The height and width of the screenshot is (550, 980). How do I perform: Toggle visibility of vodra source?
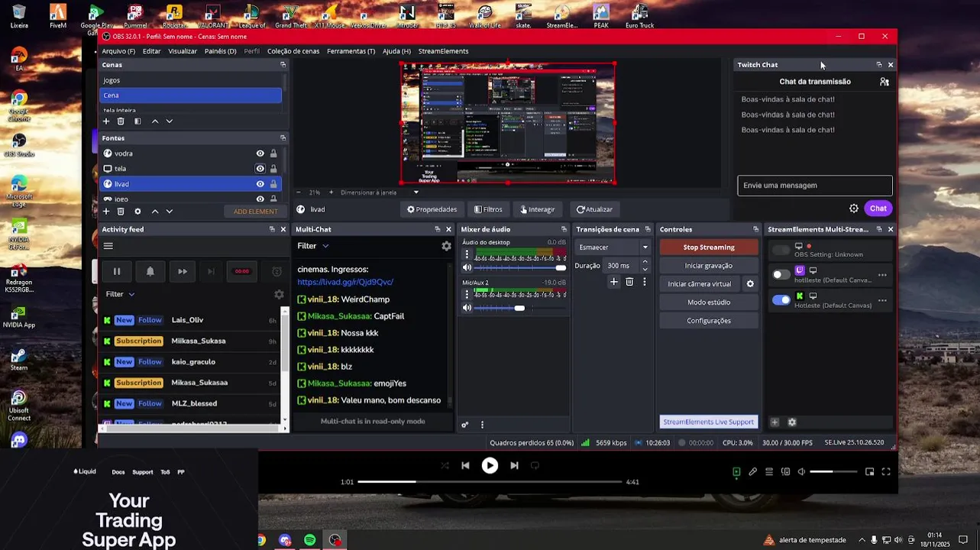(260, 154)
